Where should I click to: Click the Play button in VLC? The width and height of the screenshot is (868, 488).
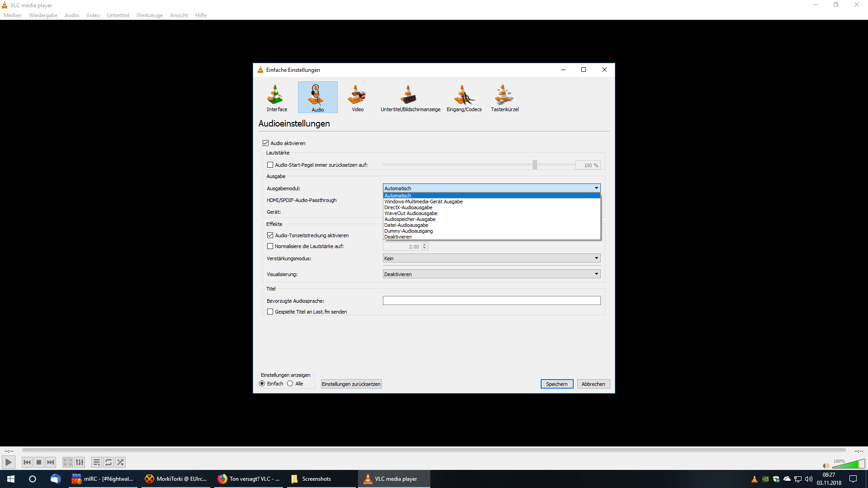click(x=8, y=462)
